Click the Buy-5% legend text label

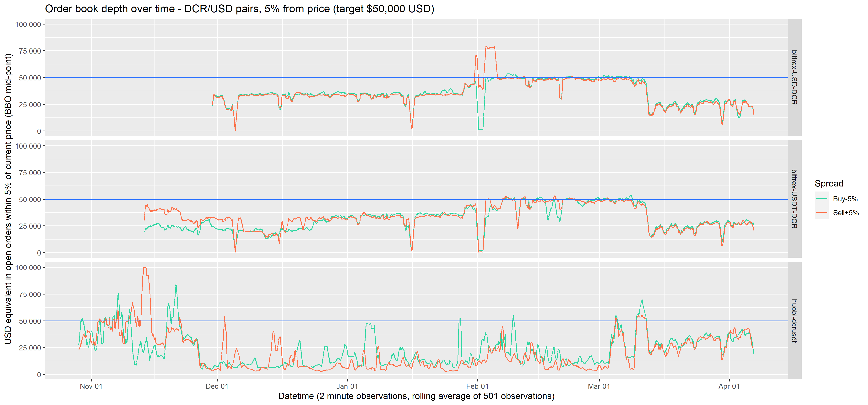[x=845, y=199]
